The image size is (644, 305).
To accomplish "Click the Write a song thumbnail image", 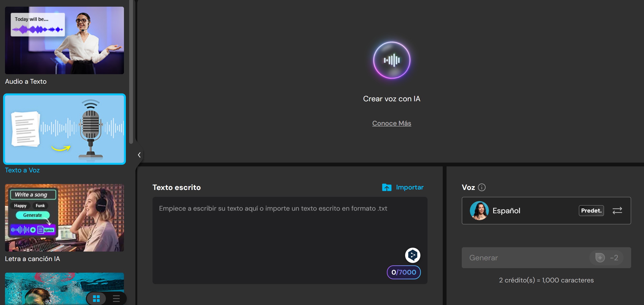I will pyautogui.click(x=64, y=218).
